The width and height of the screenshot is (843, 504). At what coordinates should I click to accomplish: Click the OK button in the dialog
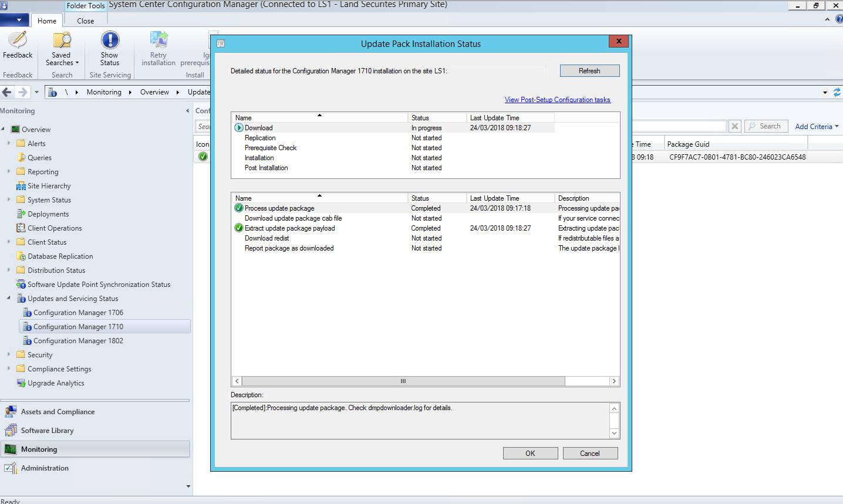pyautogui.click(x=530, y=453)
